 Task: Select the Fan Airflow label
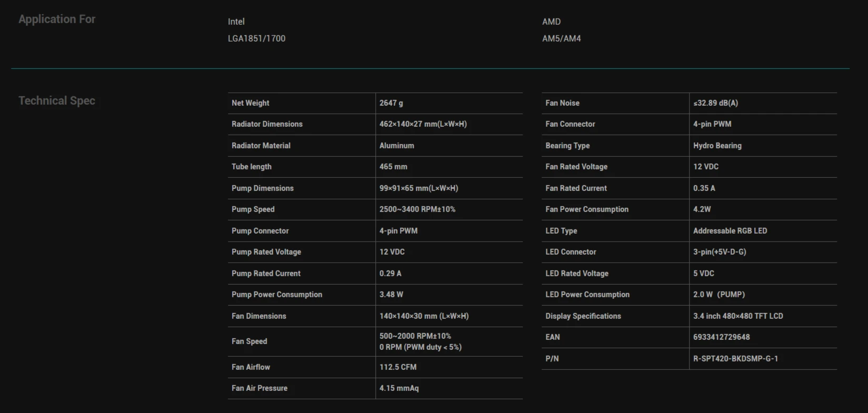(251, 367)
